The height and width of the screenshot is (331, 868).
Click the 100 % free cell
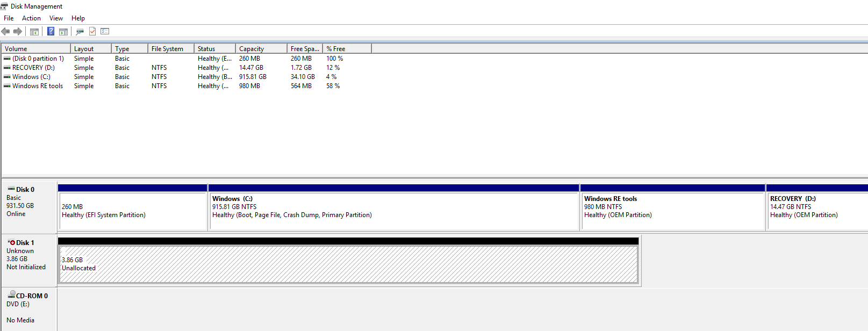(334, 59)
